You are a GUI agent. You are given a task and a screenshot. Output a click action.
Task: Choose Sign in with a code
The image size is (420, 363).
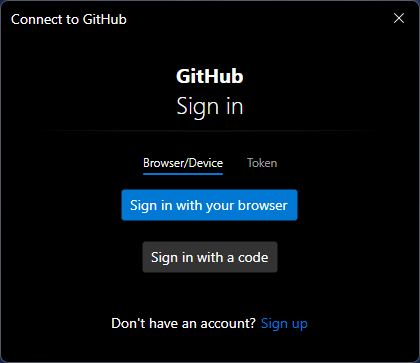point(210,257)
